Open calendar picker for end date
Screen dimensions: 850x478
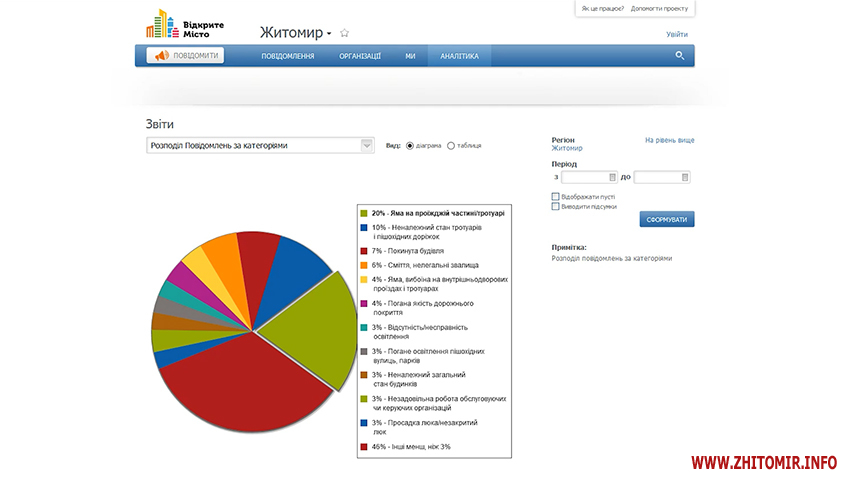point(685,177)
